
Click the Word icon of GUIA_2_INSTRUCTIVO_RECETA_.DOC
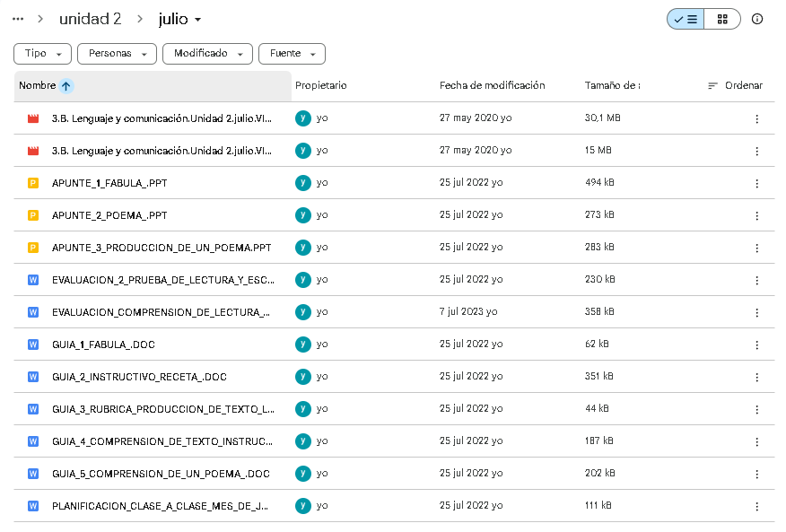click(x=33, y=377)
